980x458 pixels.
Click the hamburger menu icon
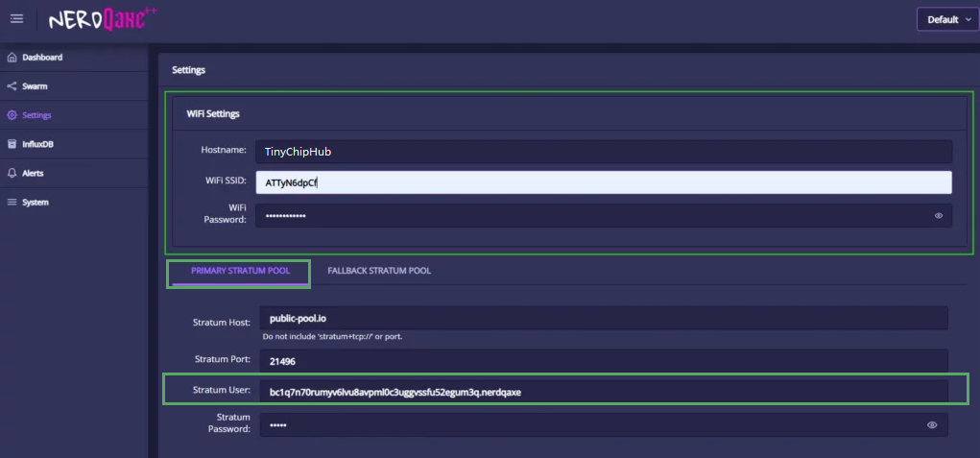(16, 19)
